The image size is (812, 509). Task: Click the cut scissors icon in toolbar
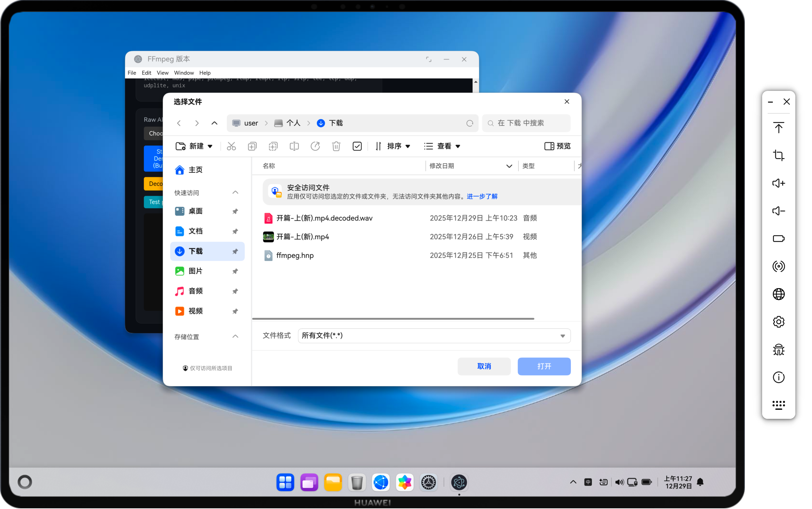pos(231,146)
